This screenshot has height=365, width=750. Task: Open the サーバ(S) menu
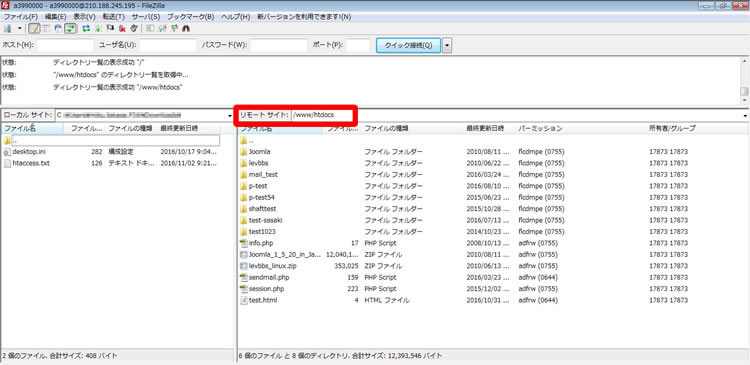146,17
